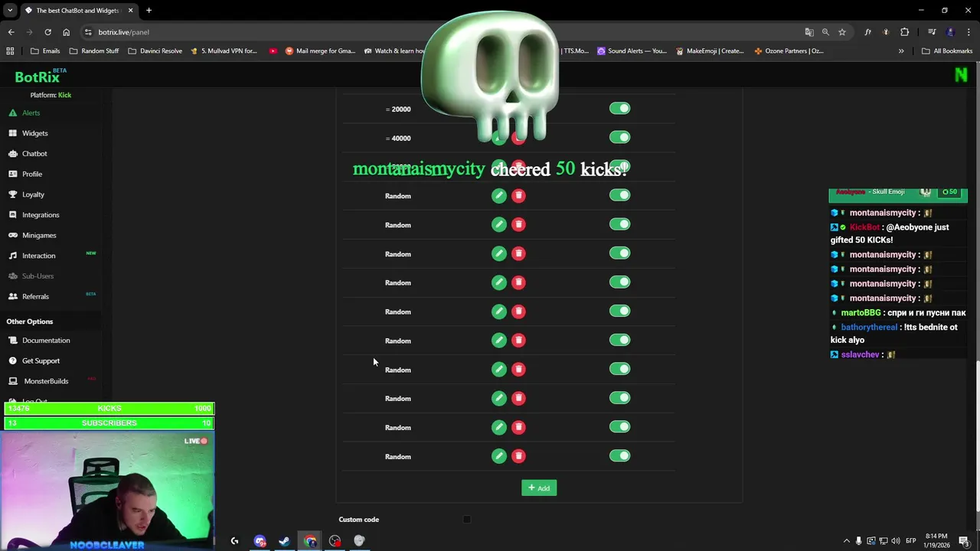The image size is (980, 551).
Task: Open the Mullvad VPN bookmark
Action: (x=223, y=51)
